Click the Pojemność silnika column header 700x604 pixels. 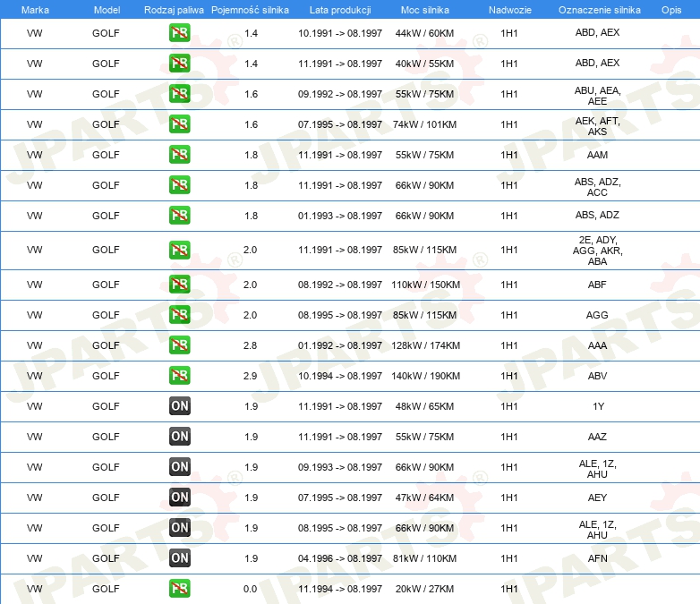(x=250, y=10)
